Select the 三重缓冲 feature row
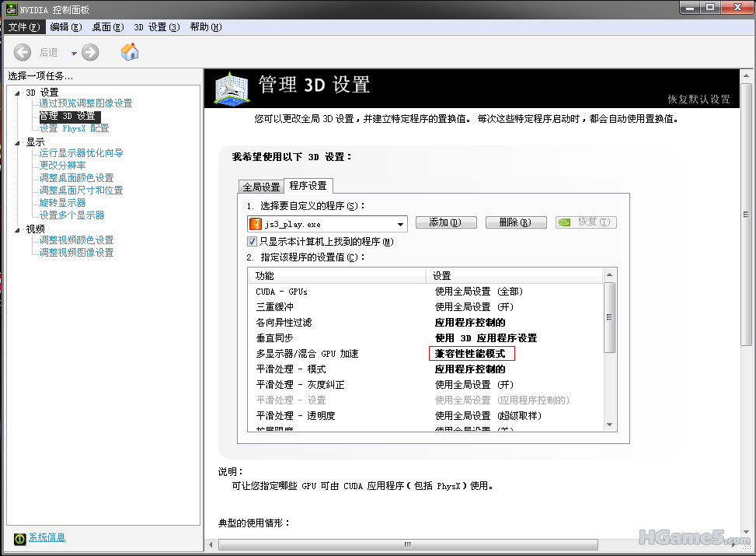The width and height of the screenshot is (756, 556). point(425,307)
